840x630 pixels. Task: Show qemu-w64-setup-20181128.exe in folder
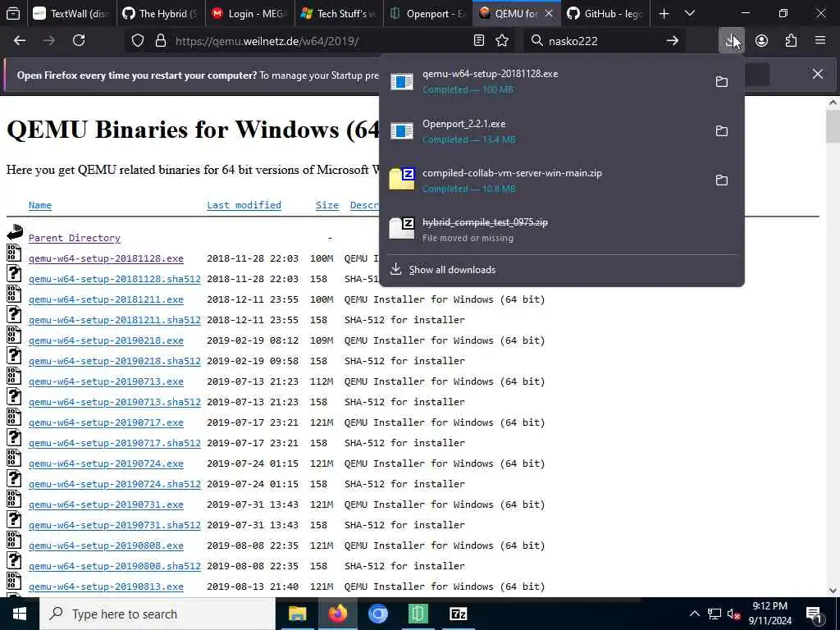722,81
